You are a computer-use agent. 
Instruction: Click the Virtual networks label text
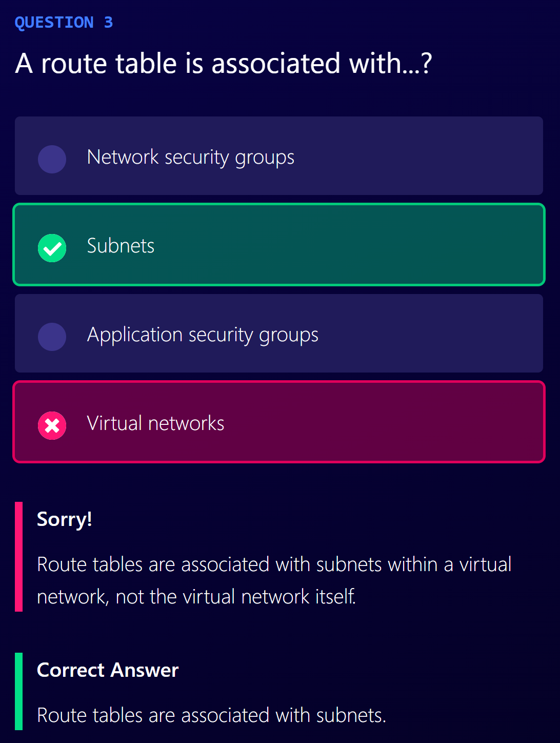155,423
